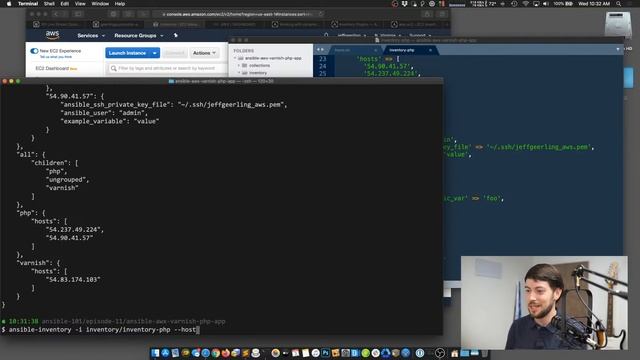This screenshot has height=360, width=640.
Task: Open the Actions dropdown in the EC2 console
Action: [x=204, y=53]
